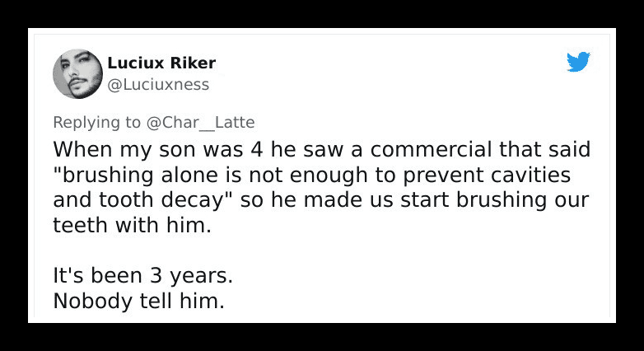644x351 pixels.
Task: Click the line 'It's been 3 years.'
Action: pyautogui.click(x=143, y=276)
